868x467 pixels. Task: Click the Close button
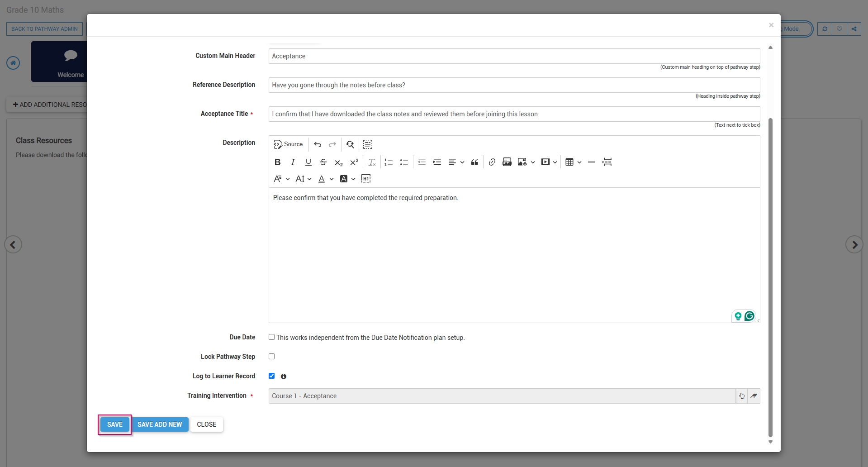pos(207,424)
